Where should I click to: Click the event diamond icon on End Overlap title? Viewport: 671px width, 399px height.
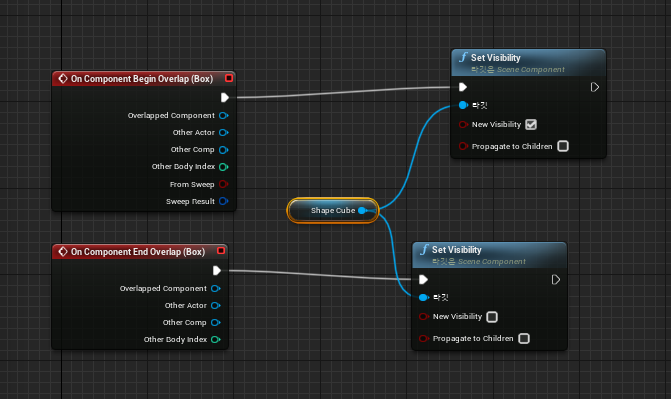[63, 251]
